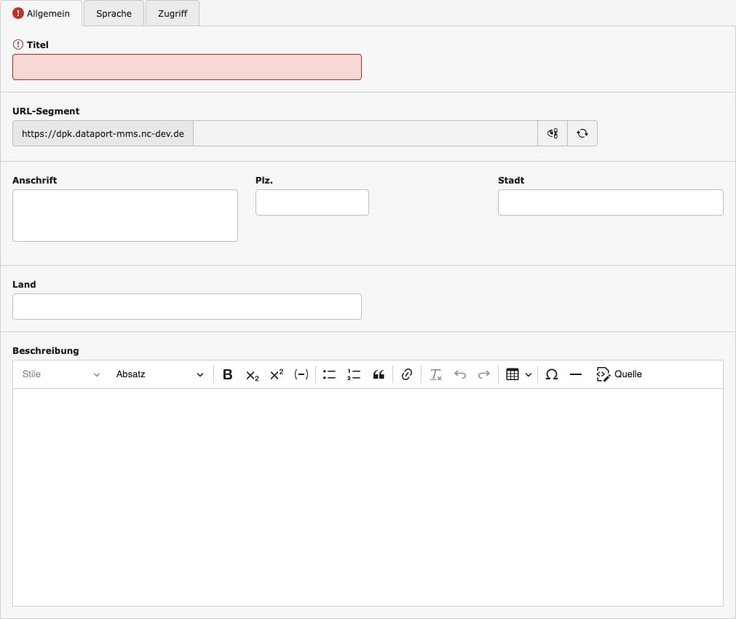Insert a soft hyphen
The image size is (736, 619).
click(301, 375)
